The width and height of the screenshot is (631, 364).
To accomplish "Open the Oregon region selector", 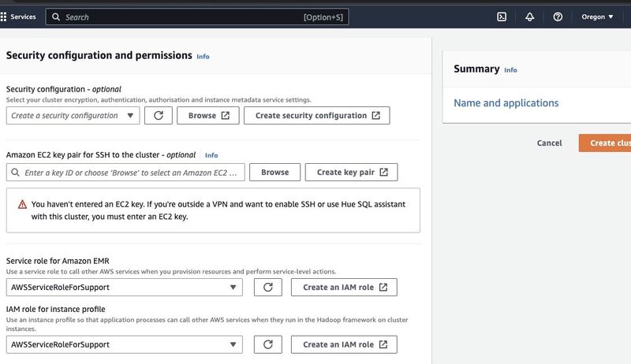I will click(x=597, y=17).
